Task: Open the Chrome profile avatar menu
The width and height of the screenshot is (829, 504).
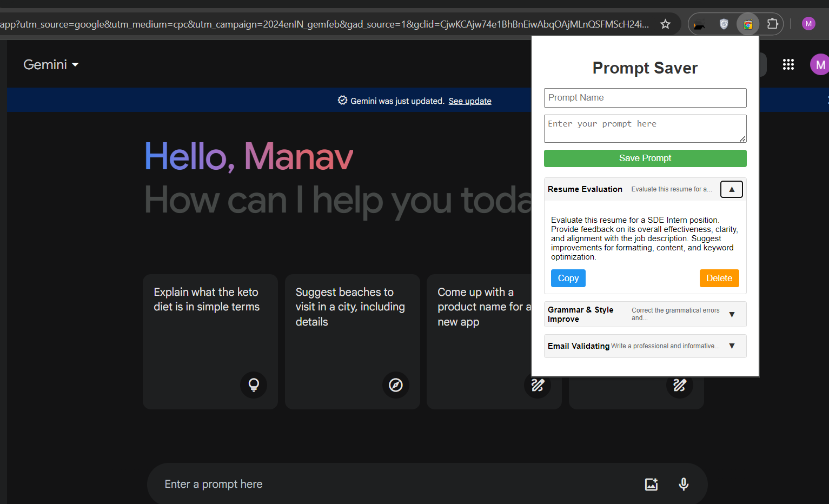Action: coord(808,24)
